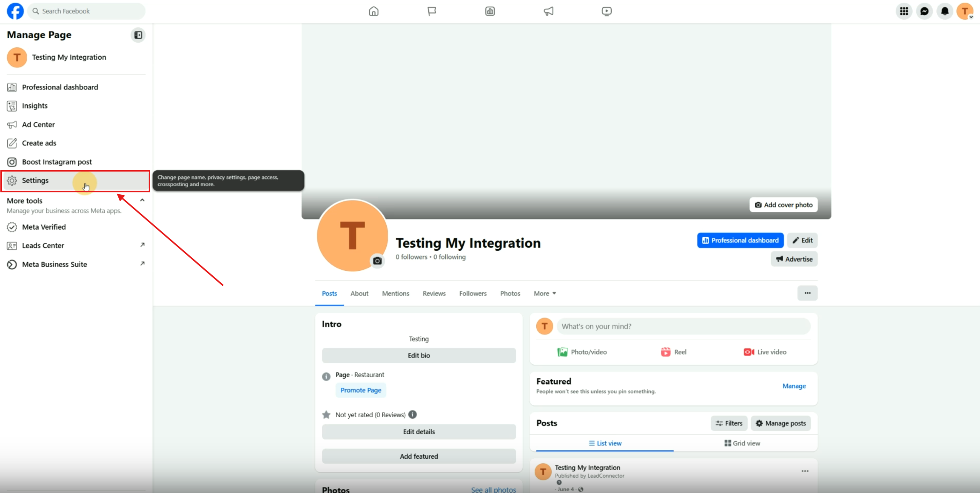Click the Facebook logo icon
Viewport: 980px width, 493px height.
click(x=15, y=11)
